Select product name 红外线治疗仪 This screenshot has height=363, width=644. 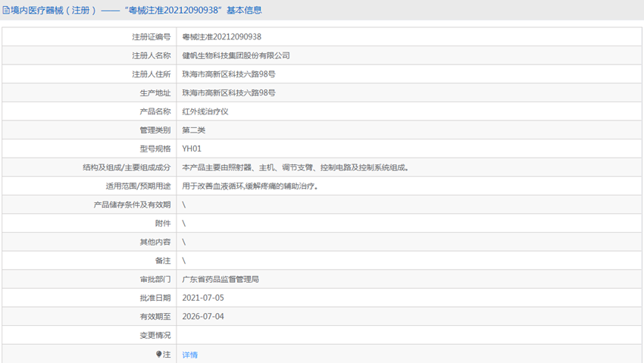click(205, 111)
